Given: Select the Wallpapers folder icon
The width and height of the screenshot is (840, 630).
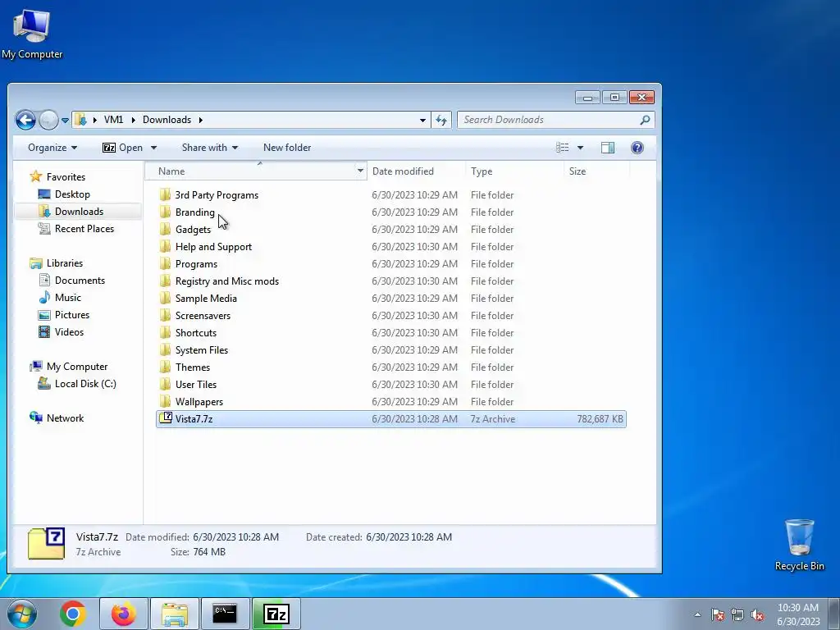Looking at the screenshot, I should point(166,401).
